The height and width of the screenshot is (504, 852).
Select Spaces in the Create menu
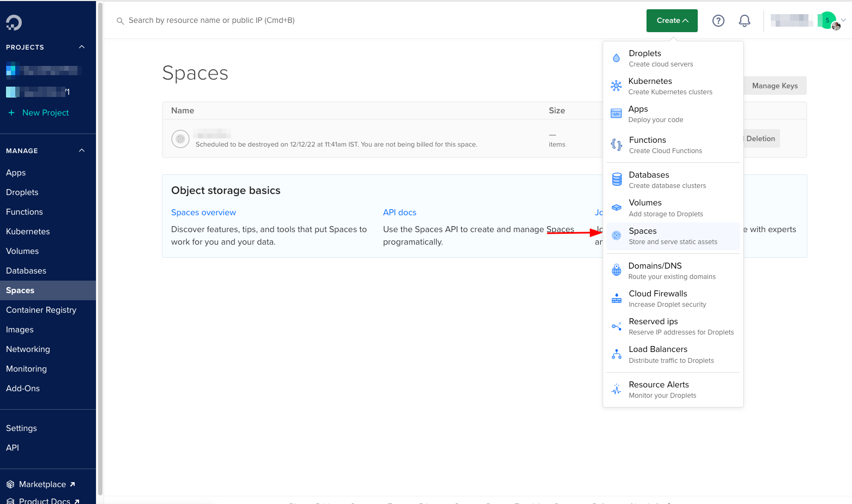(x=673, y=236)
